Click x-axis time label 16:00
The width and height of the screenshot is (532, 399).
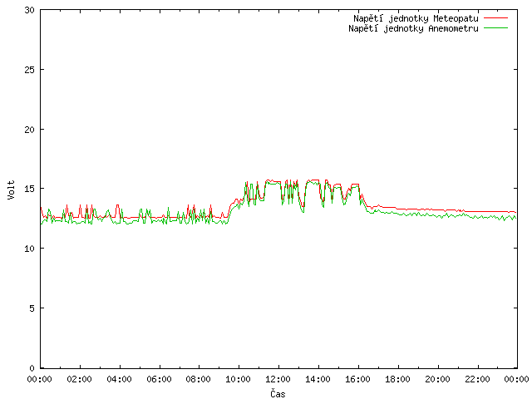click(357, 379)
